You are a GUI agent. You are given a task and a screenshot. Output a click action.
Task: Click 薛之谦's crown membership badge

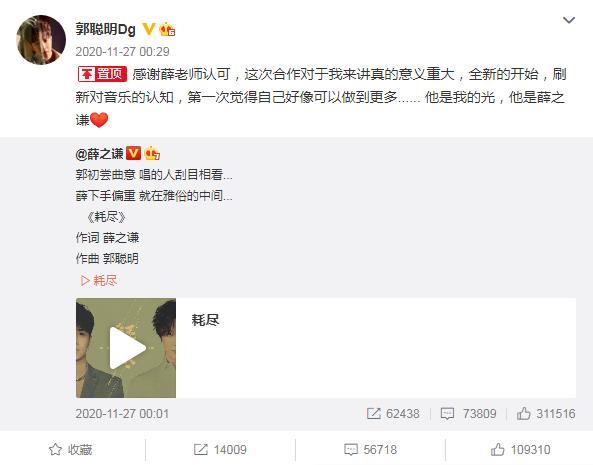[152, 153]
